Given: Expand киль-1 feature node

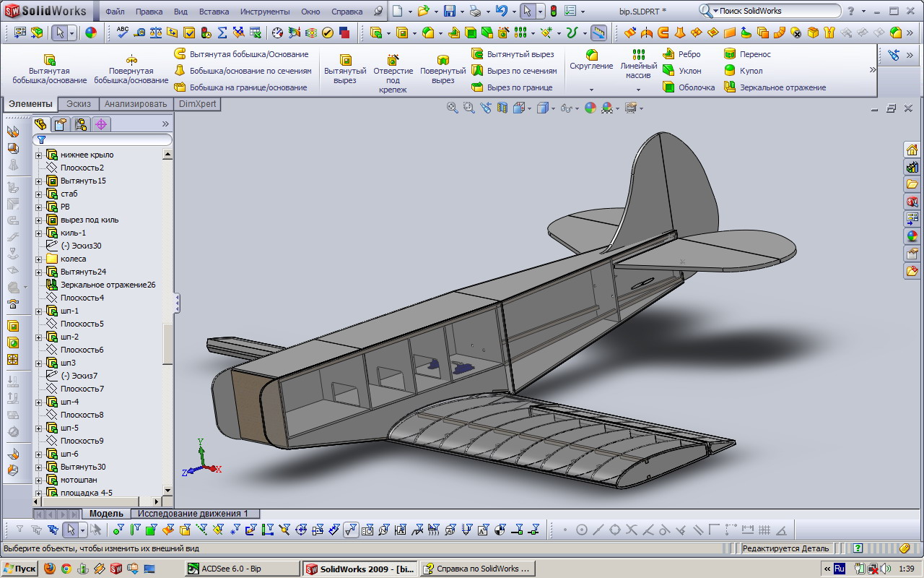Looking at the screenshot, I should [39, 233].
